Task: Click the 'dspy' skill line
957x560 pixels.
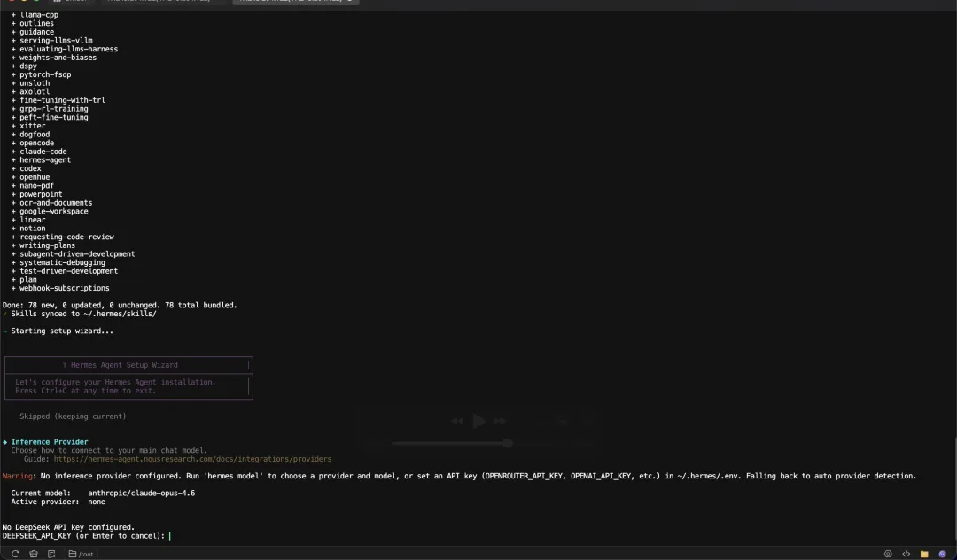Action: coord(24,66)
